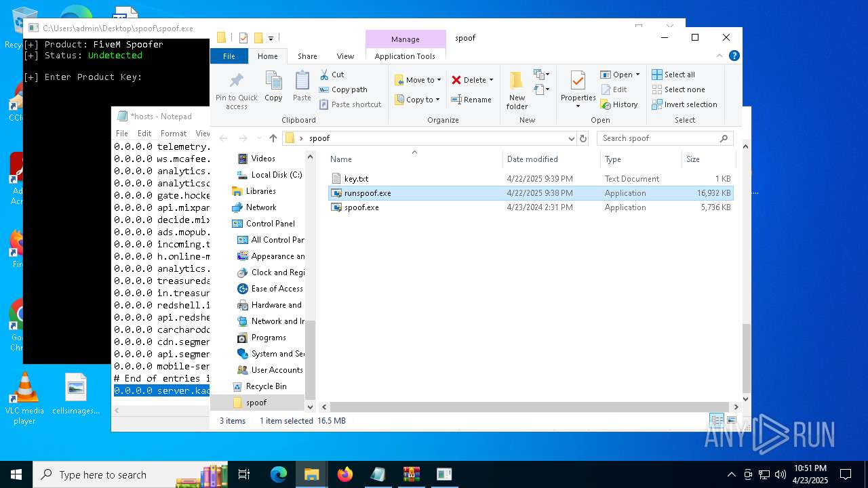Screen dimensions: 868x488
Task: Create a New folder
Action: click(517, 89)
